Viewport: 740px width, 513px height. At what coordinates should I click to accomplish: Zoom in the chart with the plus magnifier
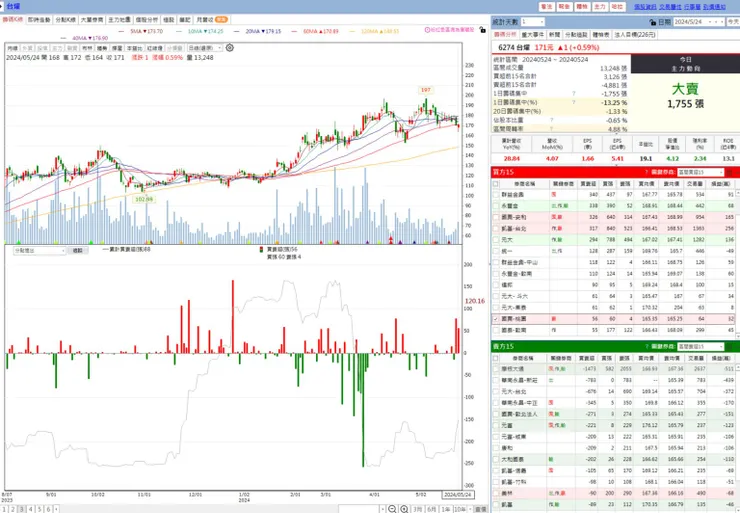click(404, 509)
